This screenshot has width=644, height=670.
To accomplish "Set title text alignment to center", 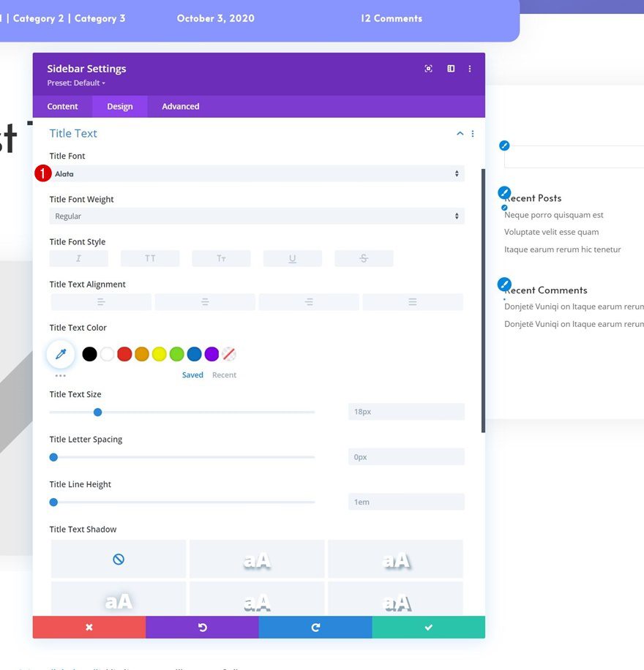I will tap(204, 301).
